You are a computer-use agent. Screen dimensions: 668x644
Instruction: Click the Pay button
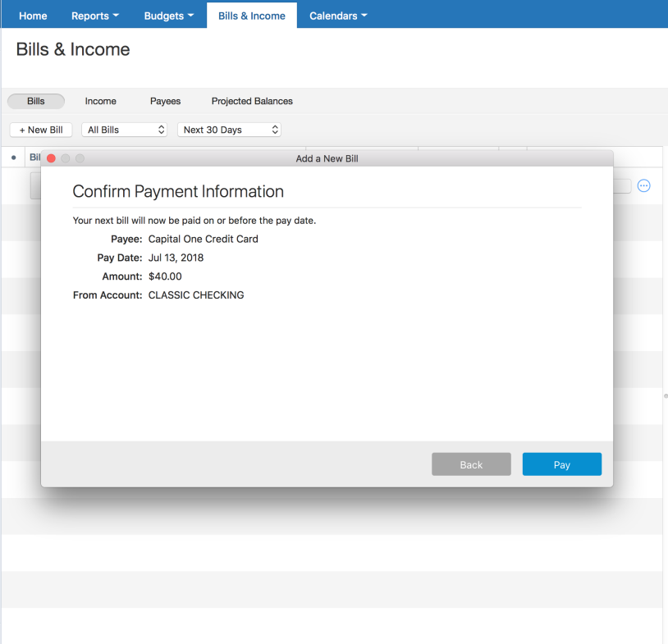(561, 464)
